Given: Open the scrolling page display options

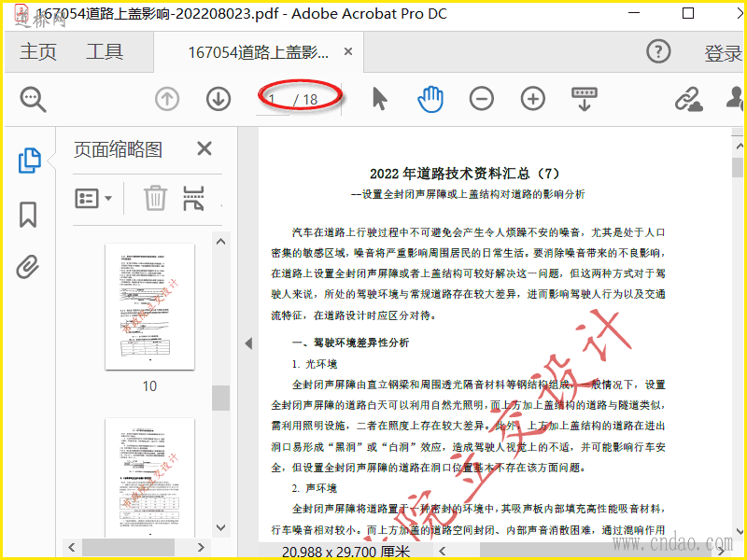Looking at the screenshot, I should coord(585,99).
